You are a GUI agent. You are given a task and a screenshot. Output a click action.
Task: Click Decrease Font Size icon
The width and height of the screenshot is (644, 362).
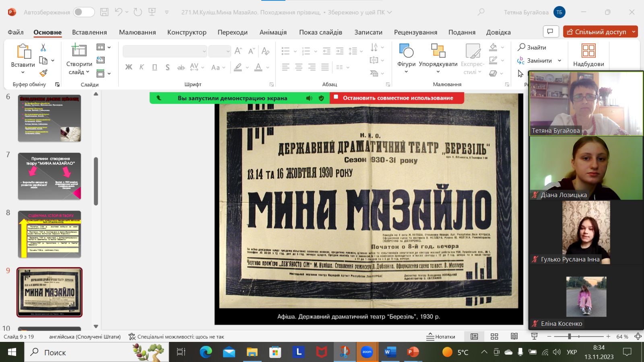(252, 51)
